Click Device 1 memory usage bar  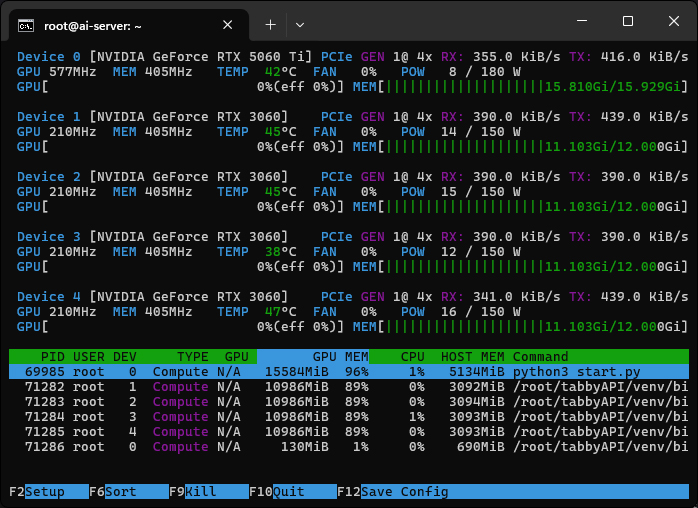[x=521, y=147]
